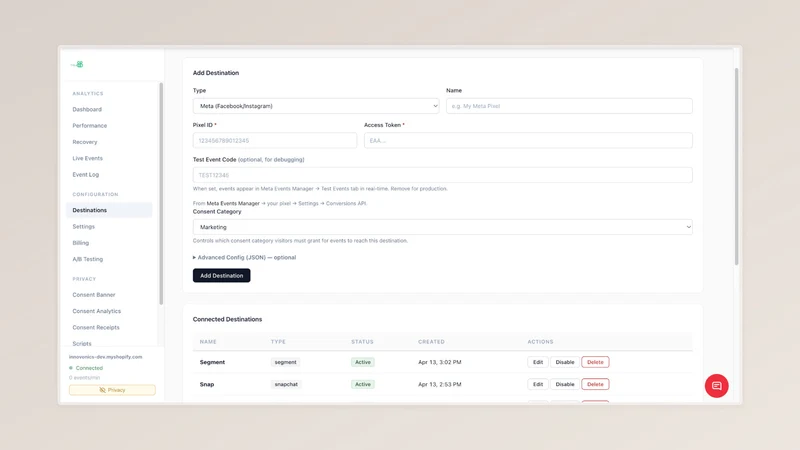Screen dimensions: 800x450
Task: Open Dashboard in the sidebar
Action: pos(87,109)
